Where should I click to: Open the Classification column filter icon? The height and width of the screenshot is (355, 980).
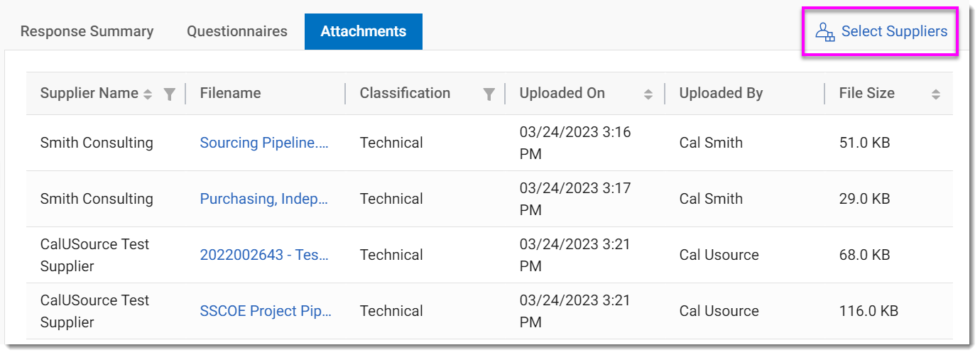(x=489, y=94)
